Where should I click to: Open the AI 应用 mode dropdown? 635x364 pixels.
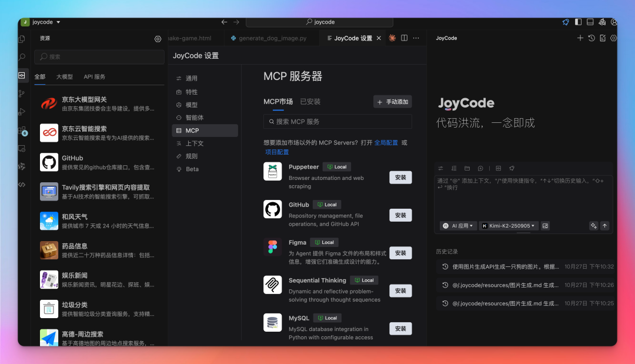click(x=459, y=226)
